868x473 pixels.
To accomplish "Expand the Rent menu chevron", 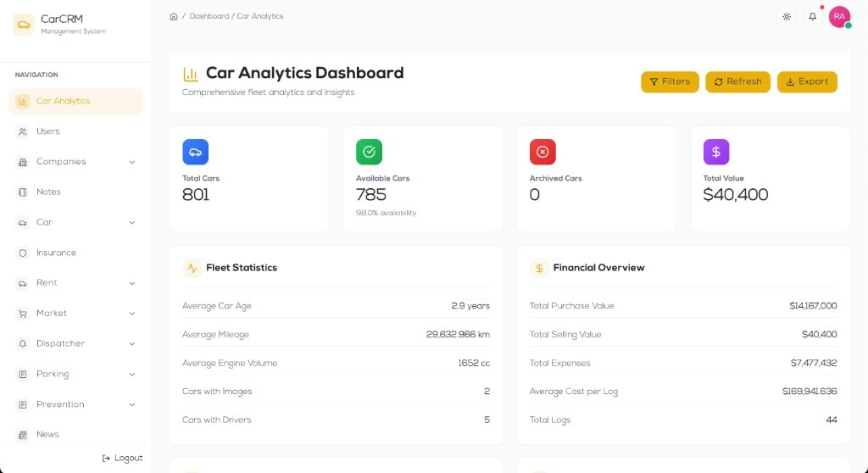I will click(132, 284).
